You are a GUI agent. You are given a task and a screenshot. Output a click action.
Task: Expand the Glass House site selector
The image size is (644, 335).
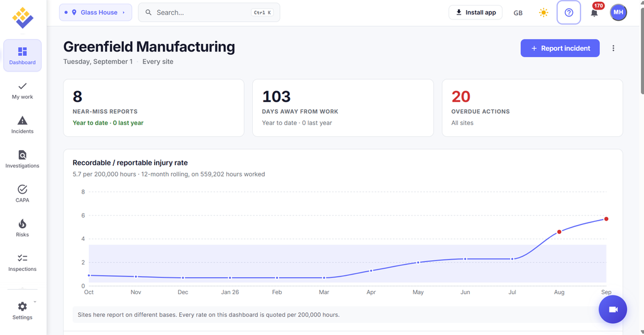tap(96, 13)
